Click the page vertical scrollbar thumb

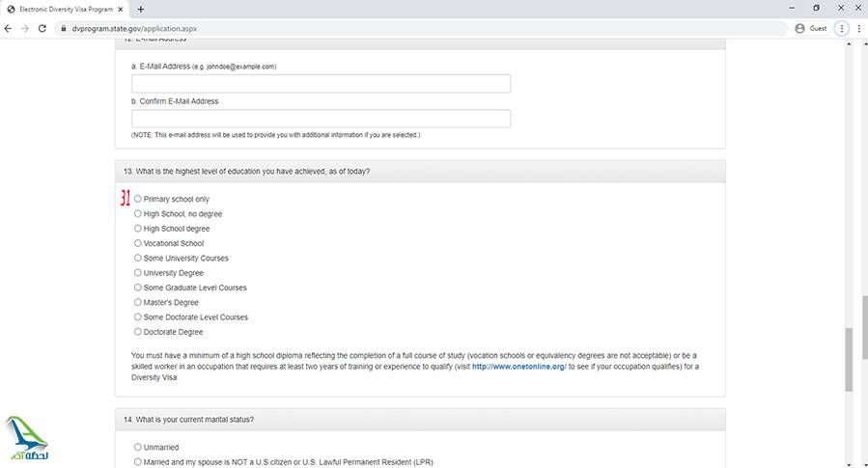tap(849, 359)
